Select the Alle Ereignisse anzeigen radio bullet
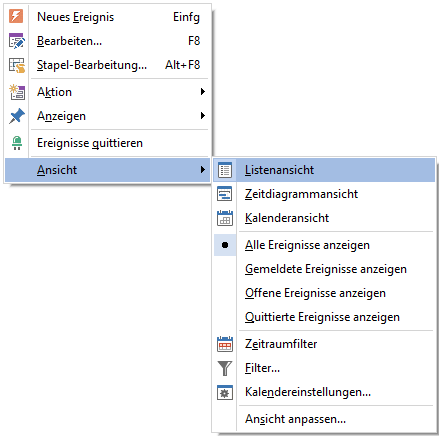 coord(225,245)
